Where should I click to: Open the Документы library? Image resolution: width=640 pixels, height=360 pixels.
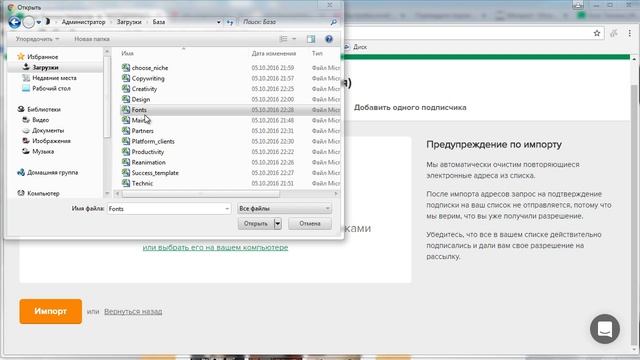tap(48, 131)
